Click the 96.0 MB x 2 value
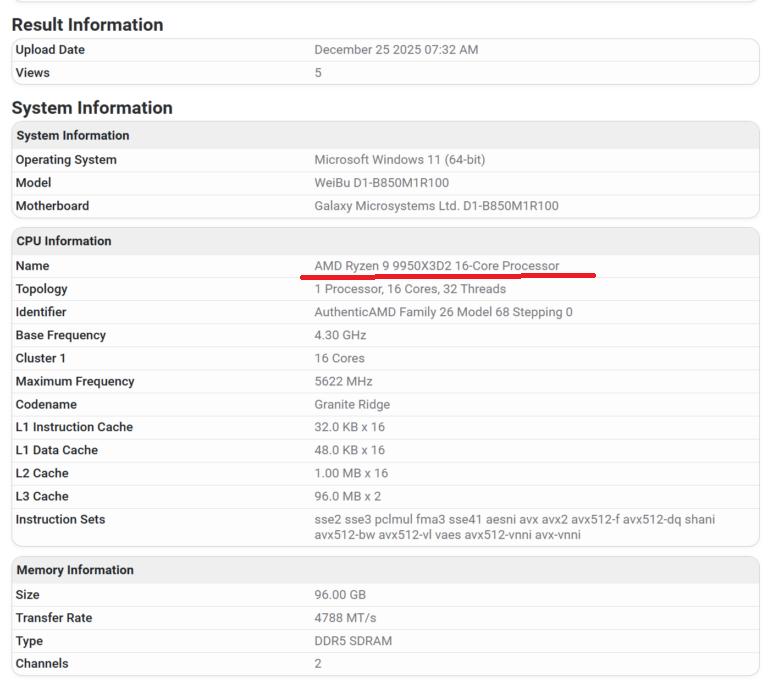 pos(348,496)
